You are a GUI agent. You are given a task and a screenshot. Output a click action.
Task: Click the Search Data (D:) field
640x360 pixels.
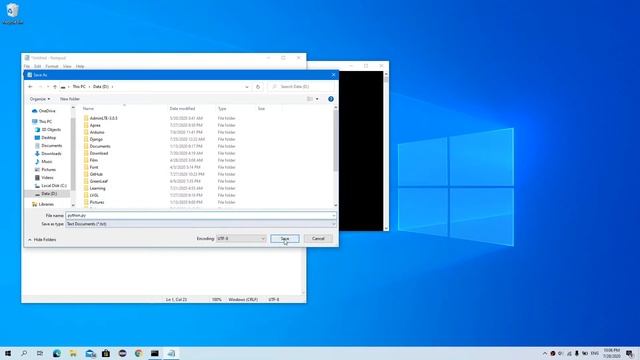[302, 87]
